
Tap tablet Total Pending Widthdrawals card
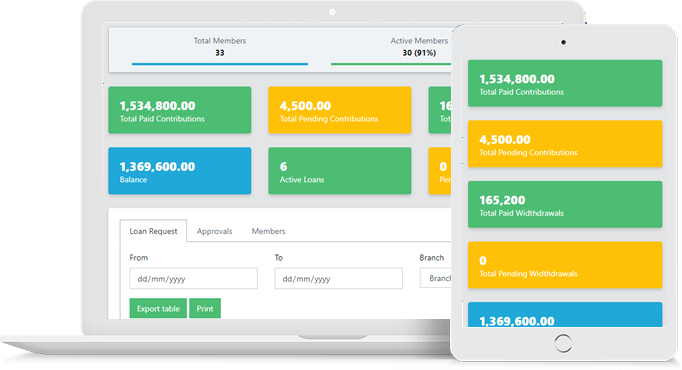pos(565,265)
